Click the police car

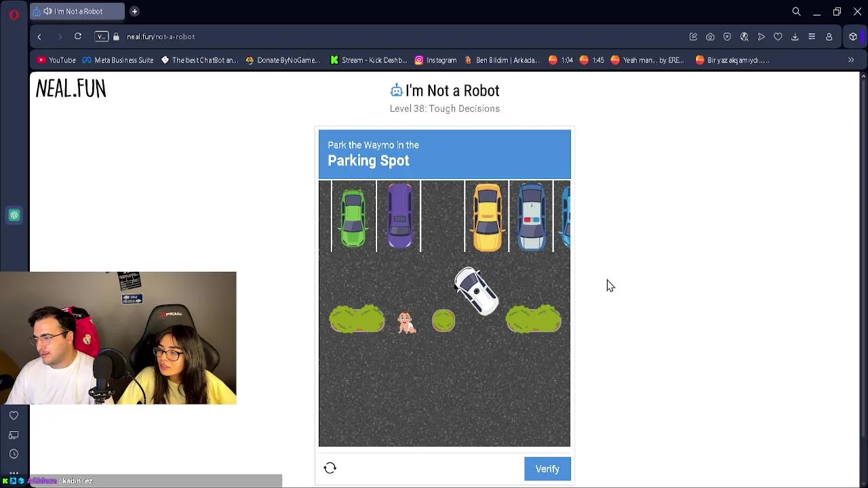click(532, 216)
